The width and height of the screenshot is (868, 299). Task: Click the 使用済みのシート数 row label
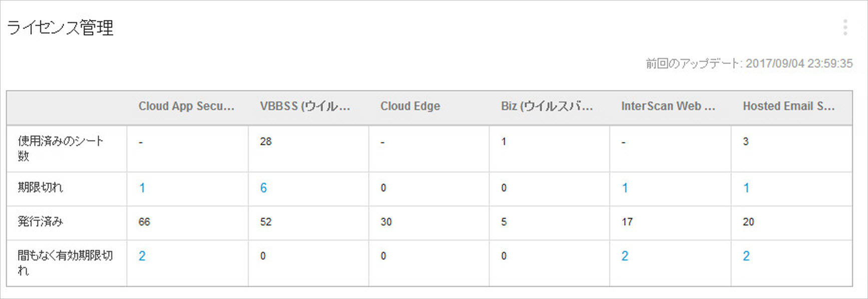coord(60,148)
